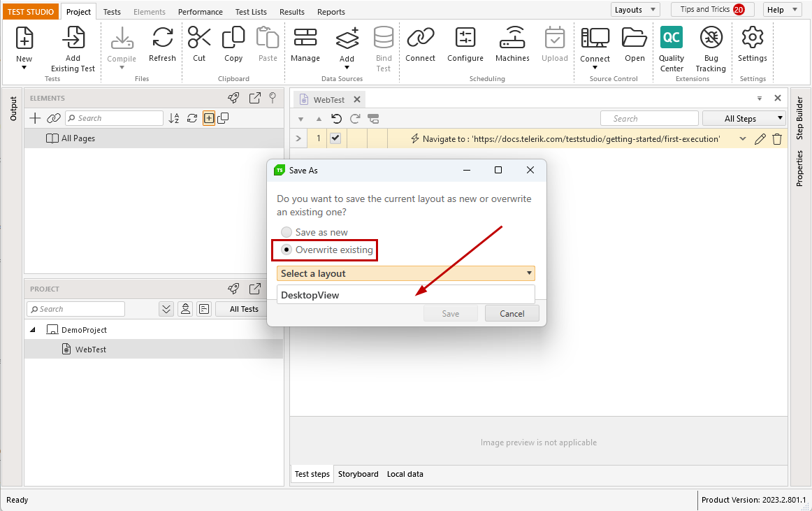Switch to the Local data tab
The width and height of the screenshot is (812, 511).
click(x=405, y=474)
